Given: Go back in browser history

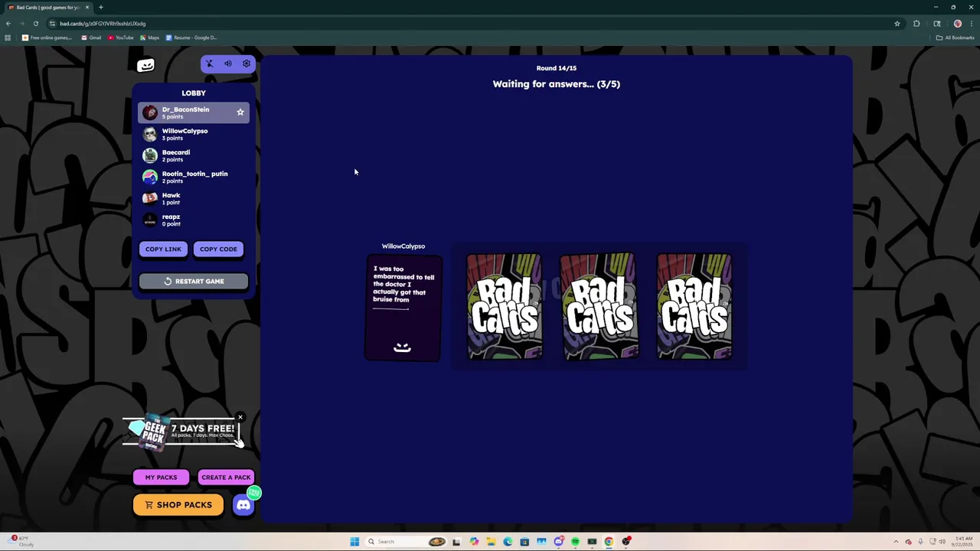Looking at the screenshot, I should click(8, 24).
